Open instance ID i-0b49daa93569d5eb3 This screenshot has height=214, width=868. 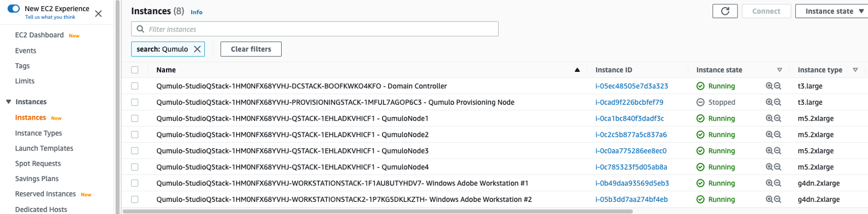(x=632, y=183)
